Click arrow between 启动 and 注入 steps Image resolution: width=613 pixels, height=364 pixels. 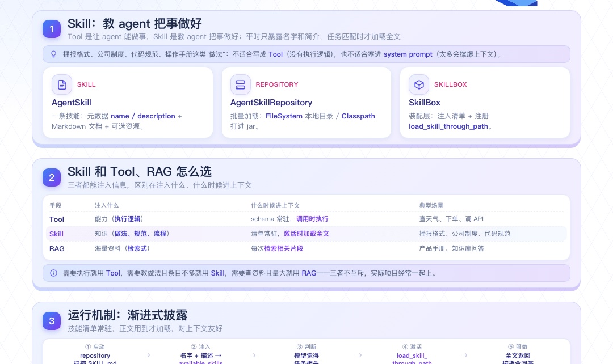click(148, 355)
